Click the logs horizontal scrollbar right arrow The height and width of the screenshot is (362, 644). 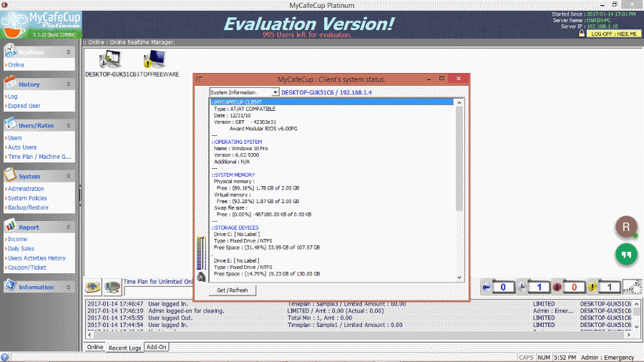(628, 335)
